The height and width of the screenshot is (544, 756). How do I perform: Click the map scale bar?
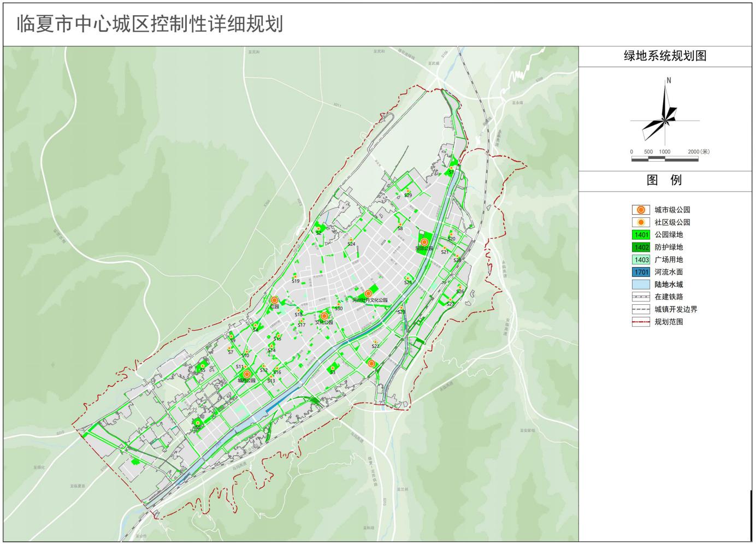point(665,159)
